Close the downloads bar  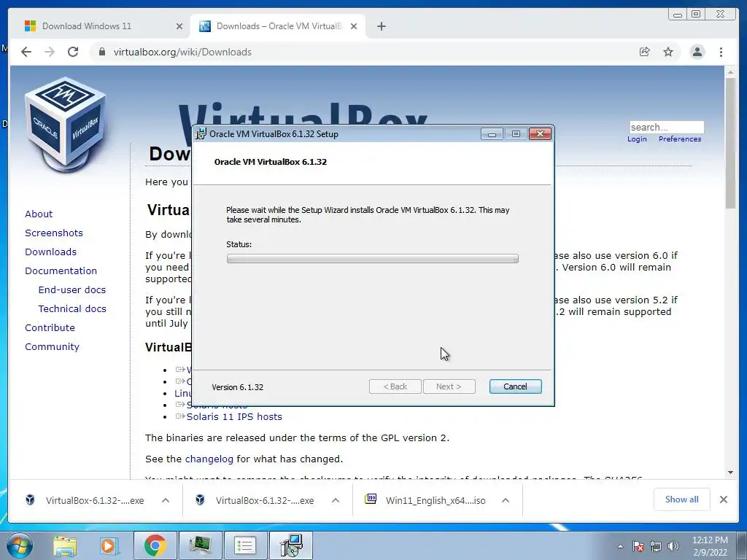pyautogui.click(x=723, y=499)
